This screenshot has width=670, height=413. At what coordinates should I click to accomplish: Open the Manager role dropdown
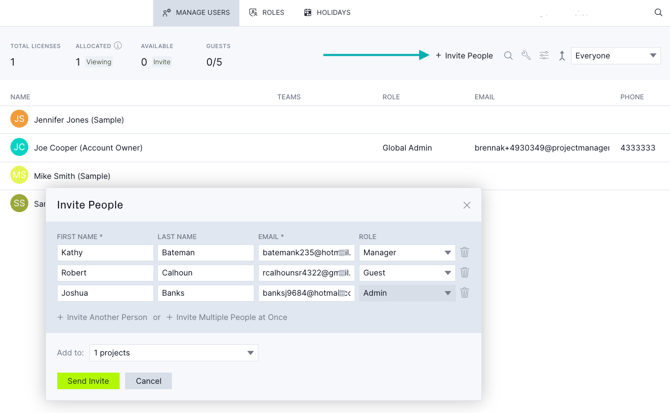click(407, 252)
